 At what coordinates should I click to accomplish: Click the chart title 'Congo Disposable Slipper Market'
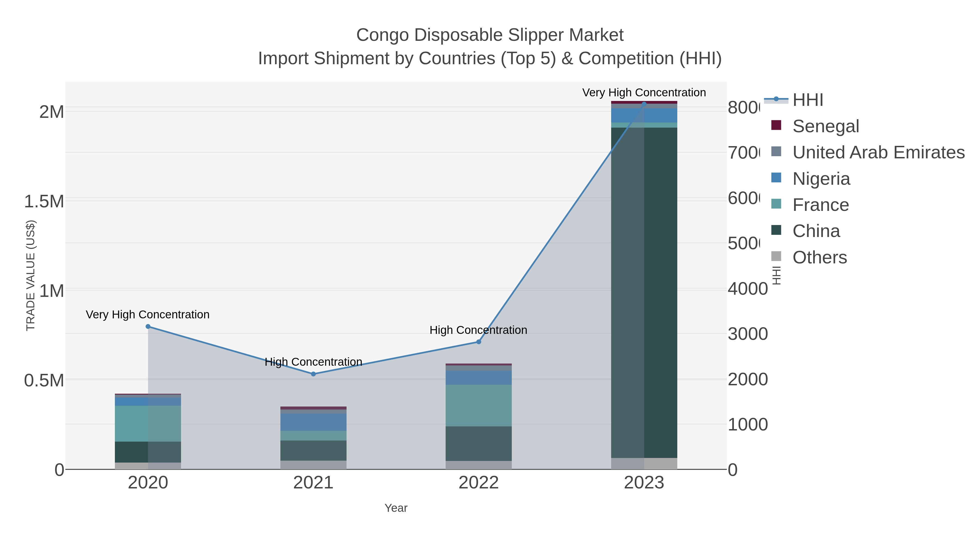click(490, 35)
